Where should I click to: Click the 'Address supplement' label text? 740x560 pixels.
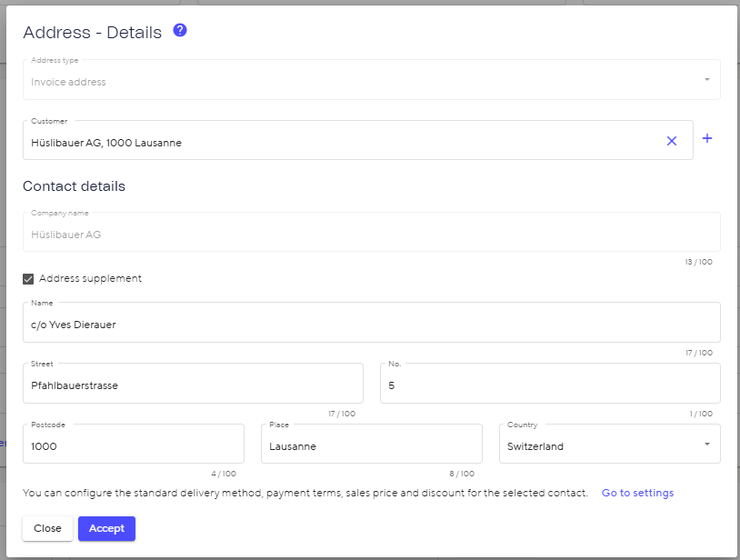[x=90, y=279]
